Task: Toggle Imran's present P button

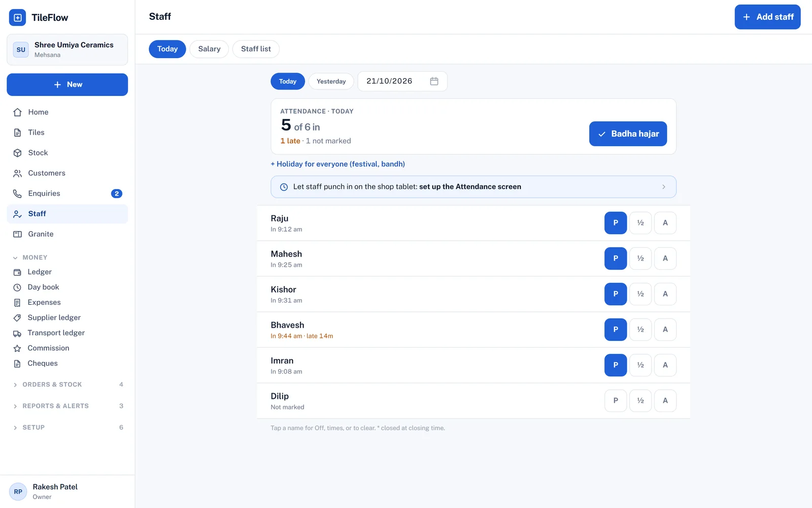Action: coord(616,365)
